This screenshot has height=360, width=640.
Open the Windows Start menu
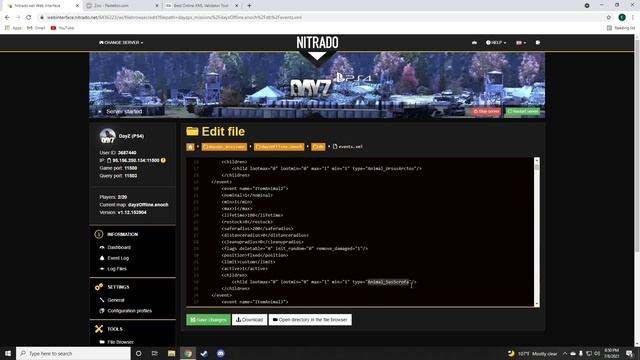click(7, 353)
